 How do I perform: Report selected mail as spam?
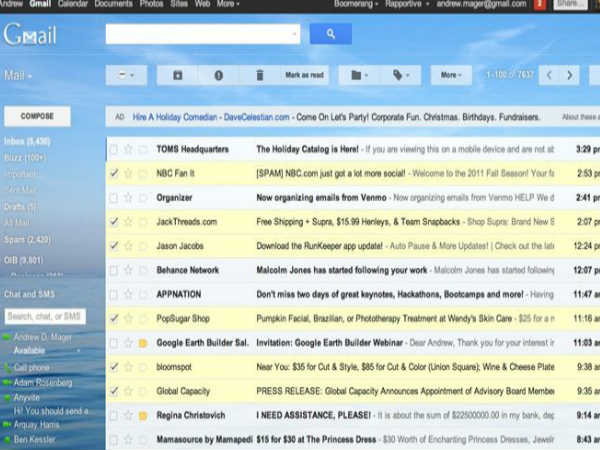click(218, 75)
